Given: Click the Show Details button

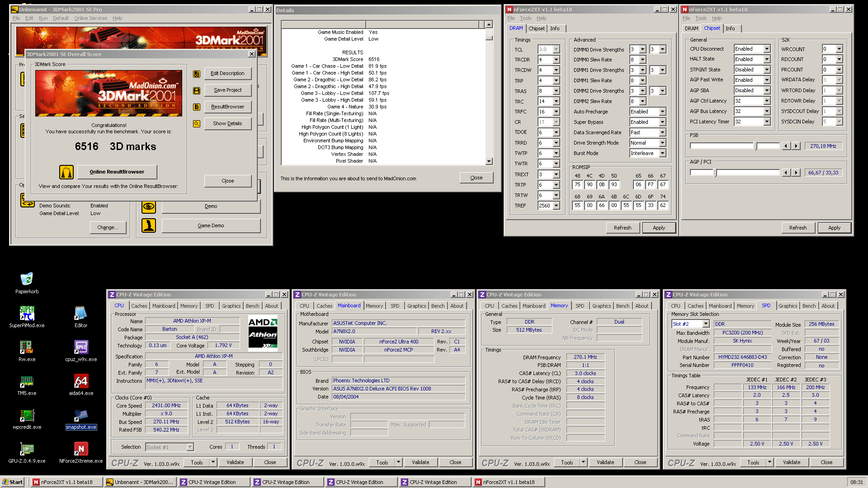Looking at the screenshot, I should [x=227, y=123].
